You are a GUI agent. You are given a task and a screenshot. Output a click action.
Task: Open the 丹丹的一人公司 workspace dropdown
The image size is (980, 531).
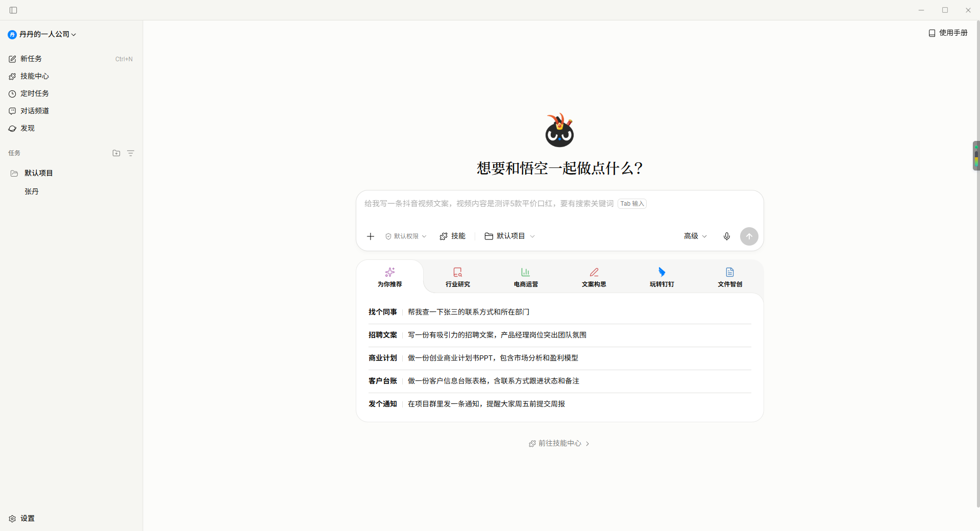pos(42,35)
